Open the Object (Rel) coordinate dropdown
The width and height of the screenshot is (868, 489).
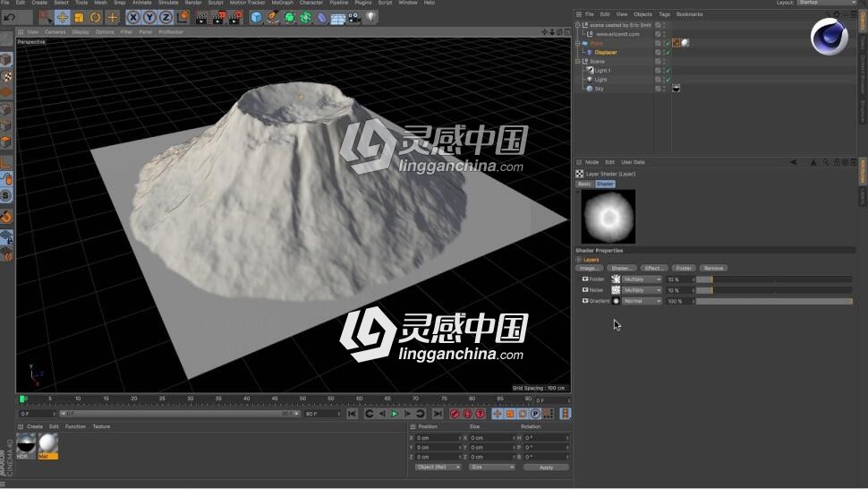(x=438, y=468)
